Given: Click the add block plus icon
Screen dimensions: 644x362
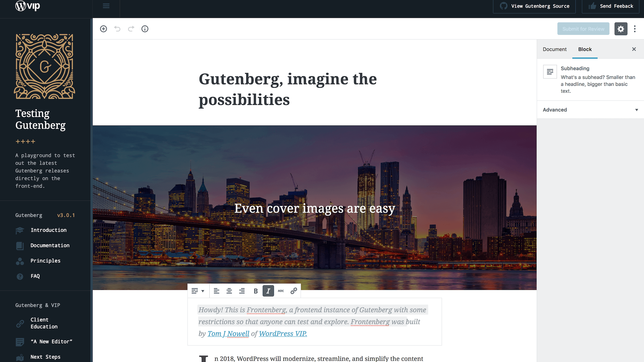Looking at the screenshot, I should click(103, 29).
